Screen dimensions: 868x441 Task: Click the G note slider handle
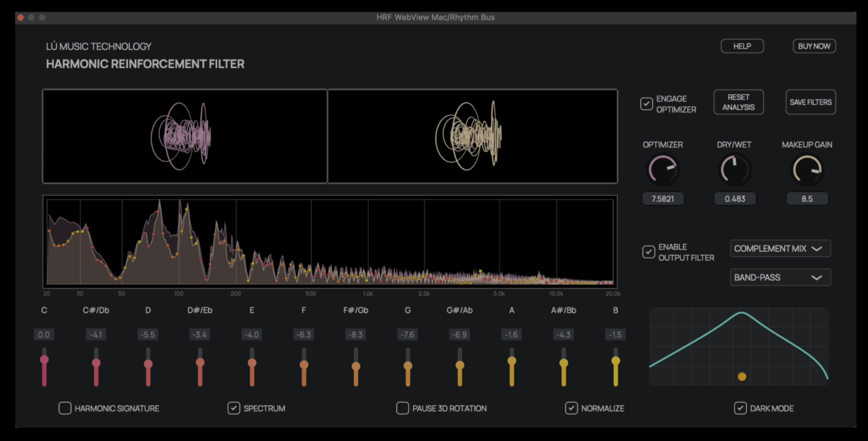coord(408,365)
